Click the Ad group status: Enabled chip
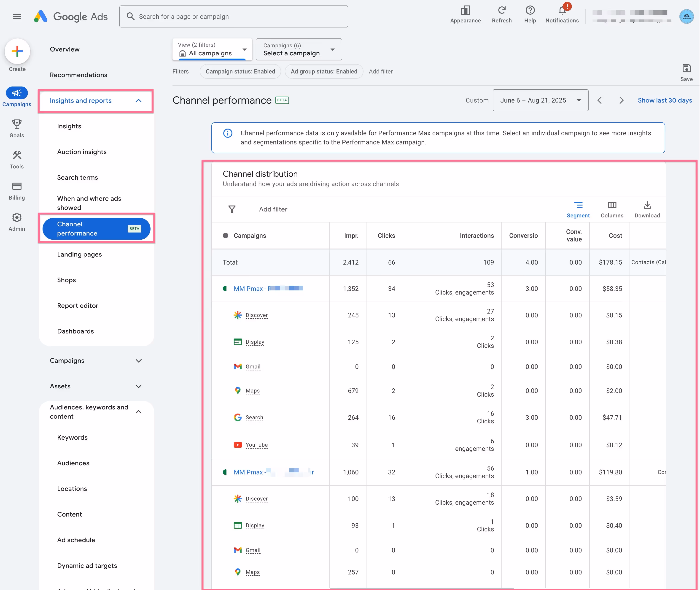The image size is (700, 590). [324, 72]
